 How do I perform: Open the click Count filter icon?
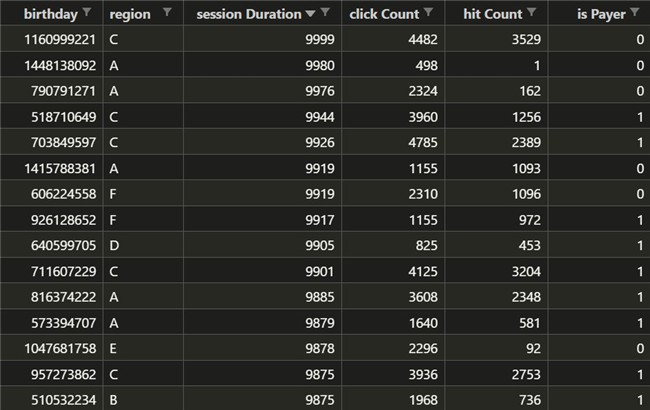[x=429, y=12]
